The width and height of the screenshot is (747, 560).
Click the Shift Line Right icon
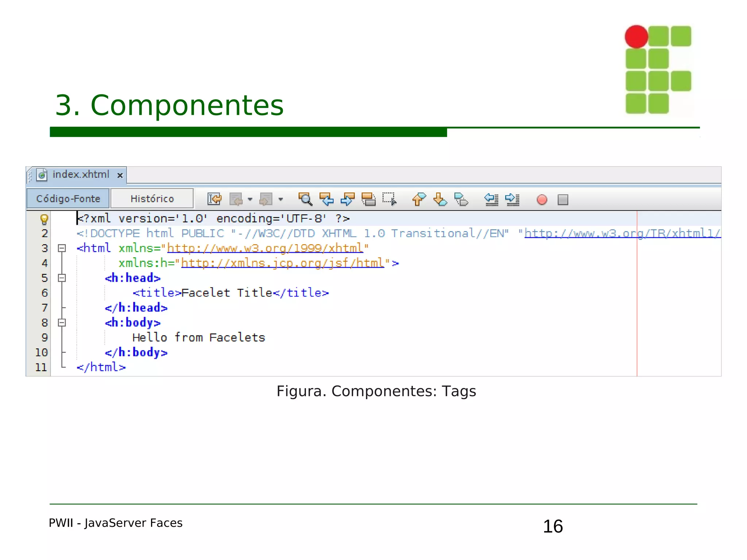(x=512, y=199)
